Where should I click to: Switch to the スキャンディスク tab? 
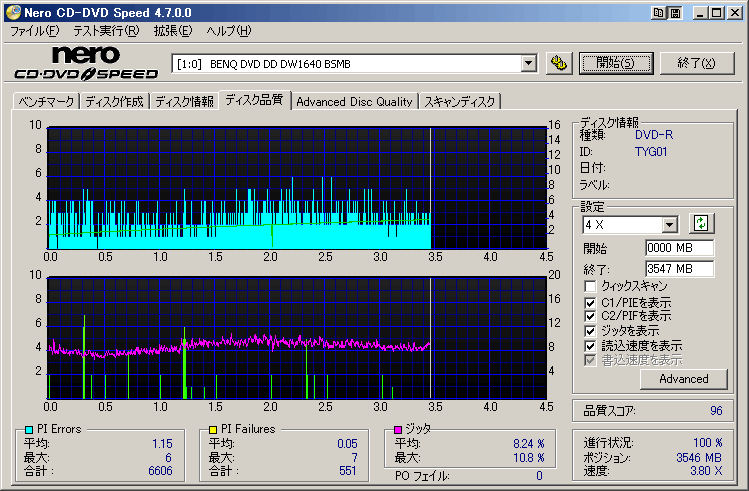click(x=460, y=102)
